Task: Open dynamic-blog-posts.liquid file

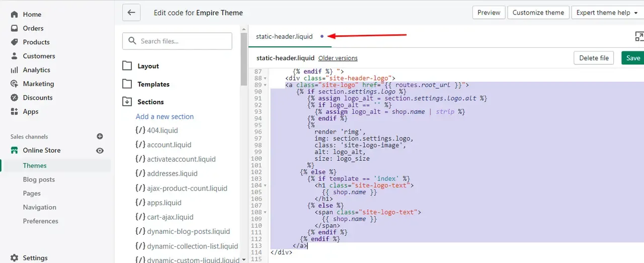Action: coord(189,232)
